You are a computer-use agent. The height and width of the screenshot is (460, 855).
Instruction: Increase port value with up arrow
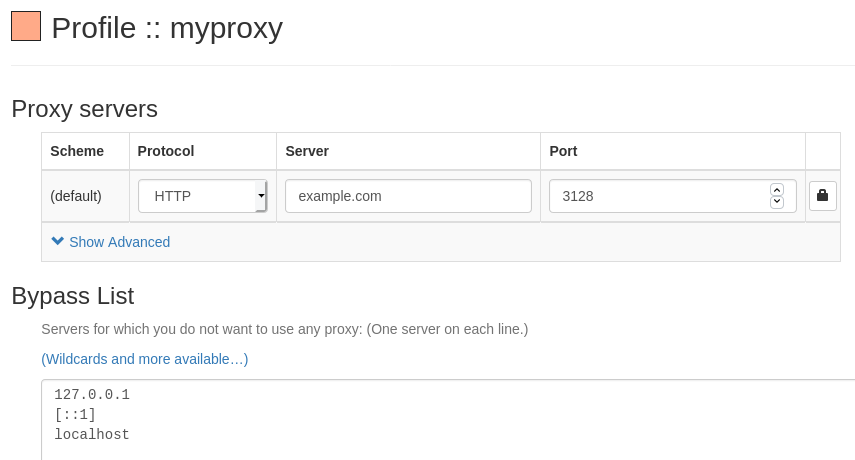tap(776, 190)
